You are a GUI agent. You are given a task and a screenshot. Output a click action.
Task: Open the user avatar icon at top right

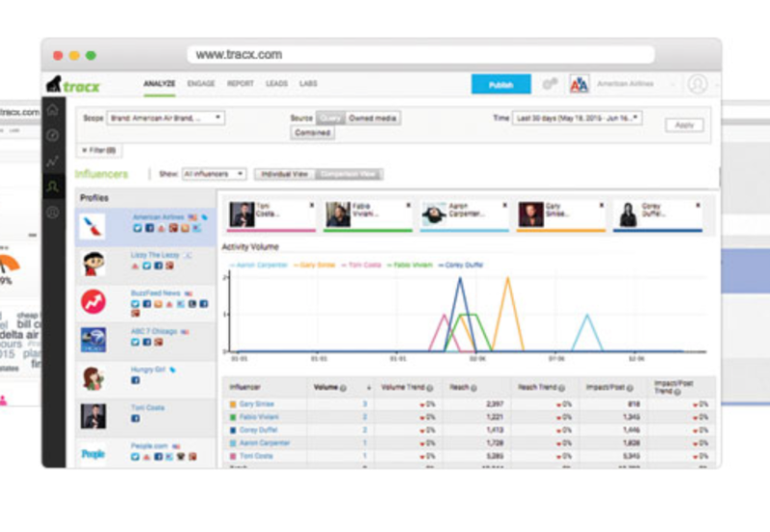click(x=697, y=85)
